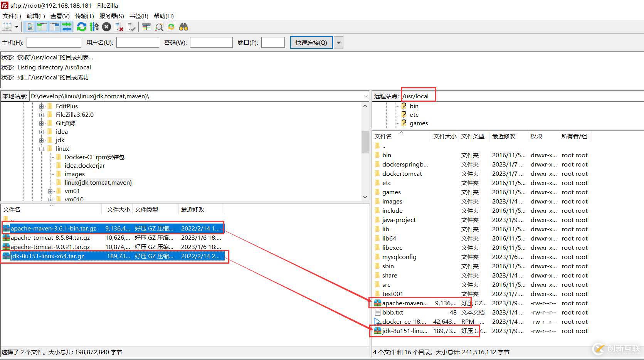Toggle synchronized browsing icon
The width and height of the screenshot is (644, 360).
click(171, 27)
